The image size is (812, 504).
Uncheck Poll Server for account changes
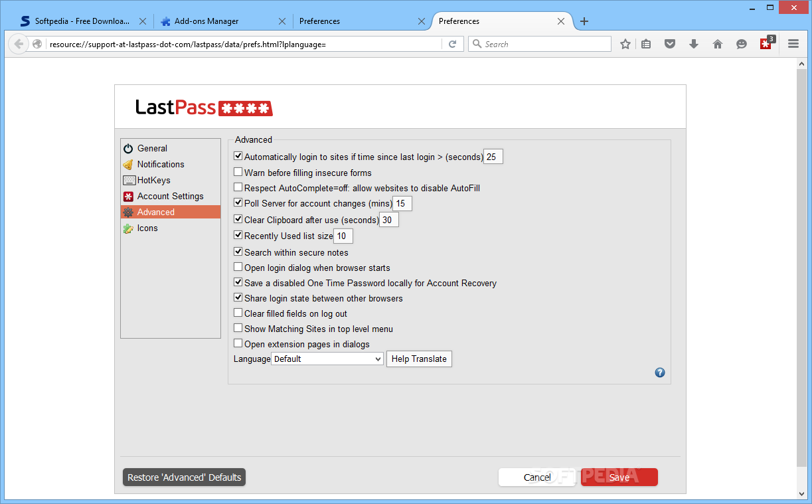[238, 203]
